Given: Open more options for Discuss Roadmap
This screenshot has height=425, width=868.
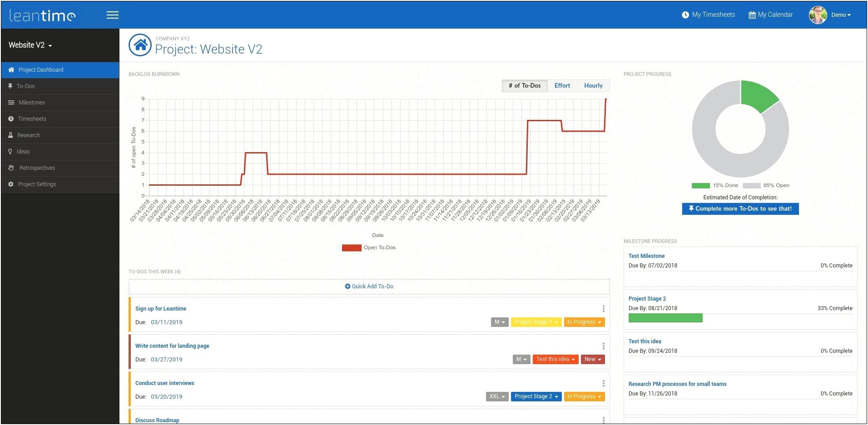Looking at the screenshot, I should (603, 420).
